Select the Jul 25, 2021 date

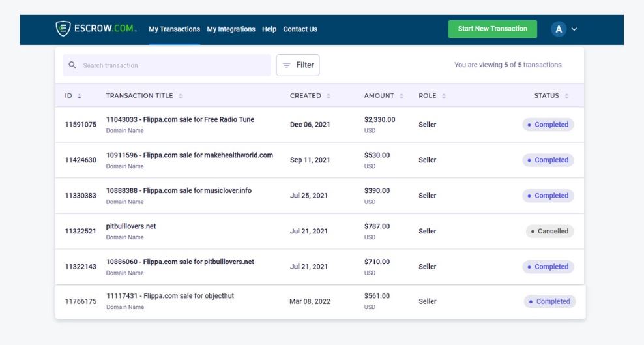point(309,196)
